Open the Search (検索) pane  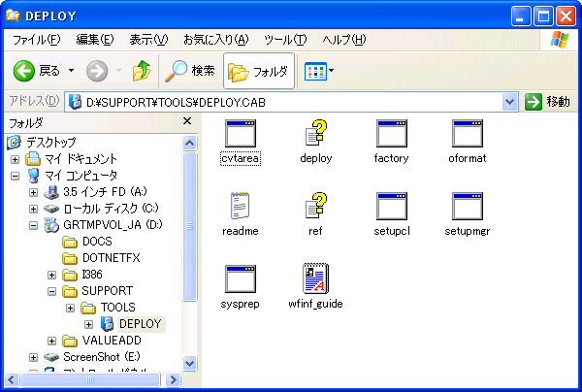(x=190, y=71)
